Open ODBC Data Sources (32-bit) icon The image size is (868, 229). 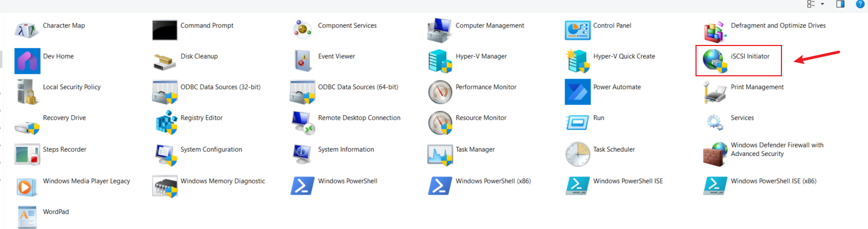[165, 92]
